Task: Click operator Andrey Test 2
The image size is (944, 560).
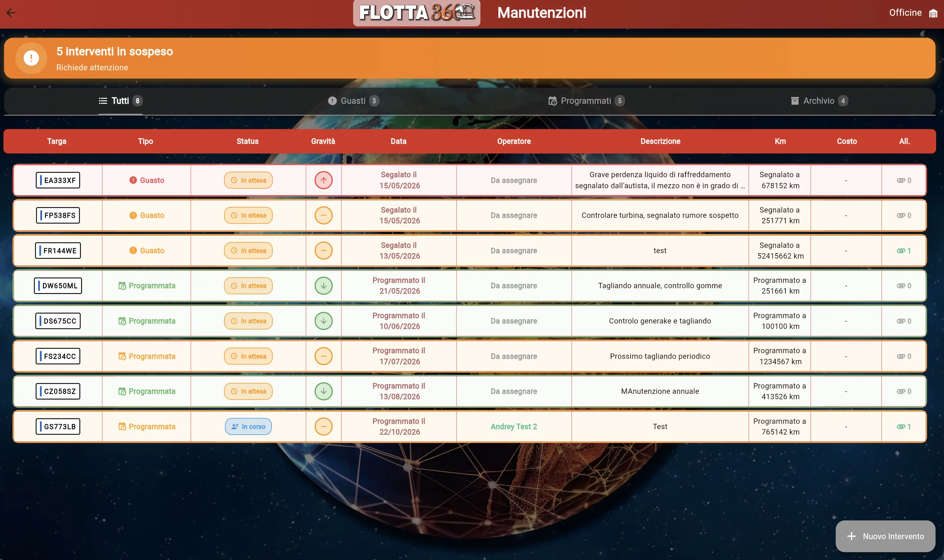Action: (514, 426)
